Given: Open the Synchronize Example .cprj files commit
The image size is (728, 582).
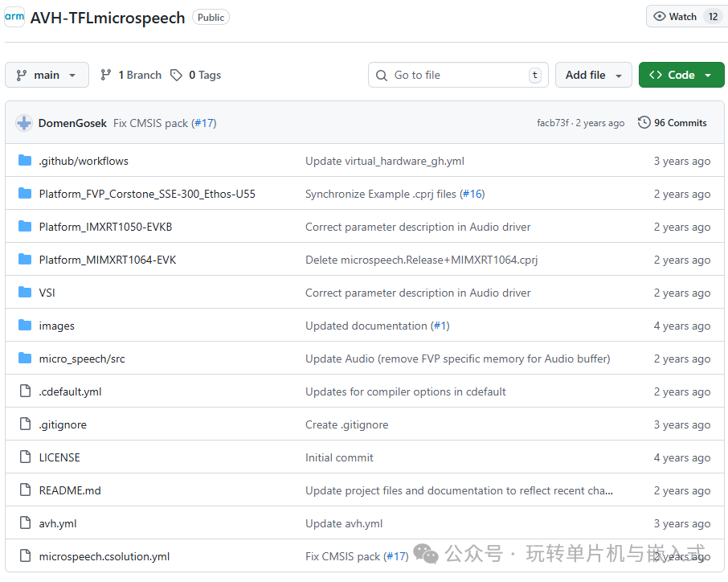Looking at the screenshot, I should point(381,195).
